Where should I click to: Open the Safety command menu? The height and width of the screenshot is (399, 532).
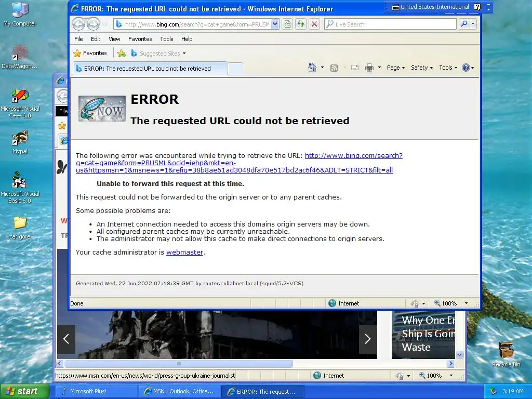[422, 68]
